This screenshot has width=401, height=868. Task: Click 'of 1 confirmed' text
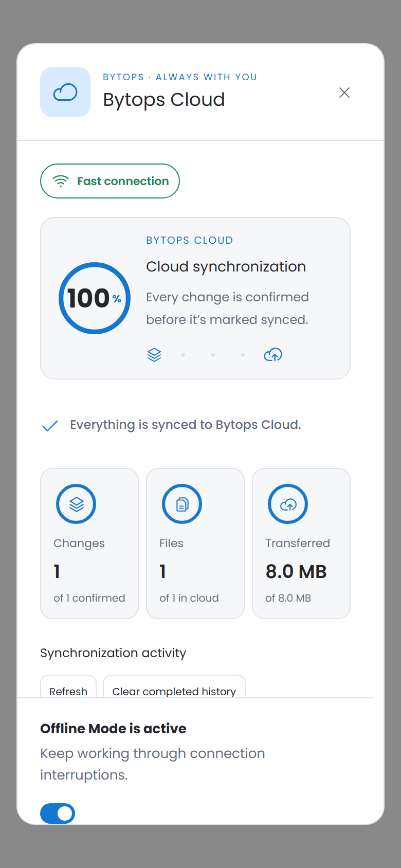point(89,598)
